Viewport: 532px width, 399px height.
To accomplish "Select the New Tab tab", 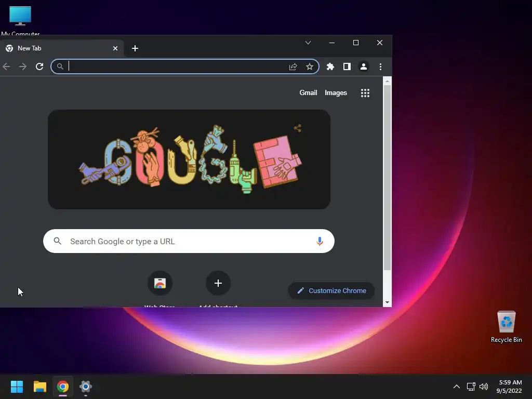I will (61, 48).
